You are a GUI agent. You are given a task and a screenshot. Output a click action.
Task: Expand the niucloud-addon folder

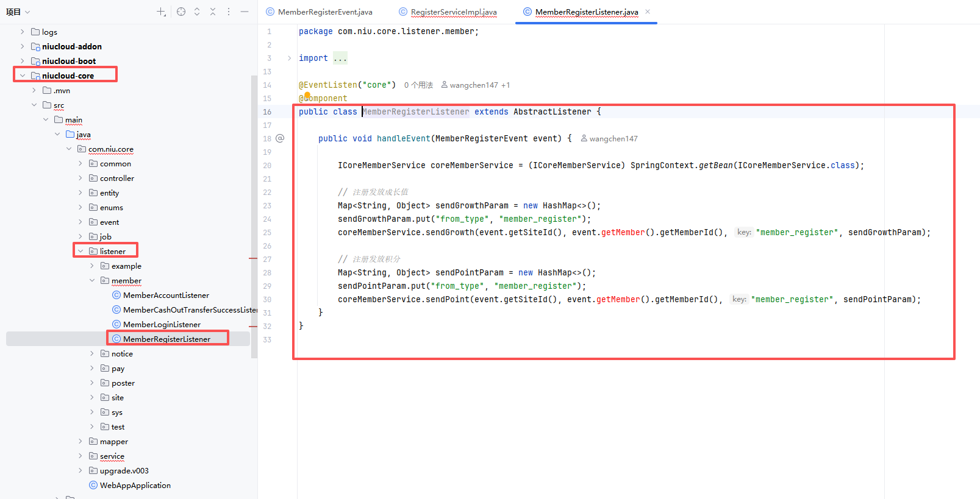[23, 46]
